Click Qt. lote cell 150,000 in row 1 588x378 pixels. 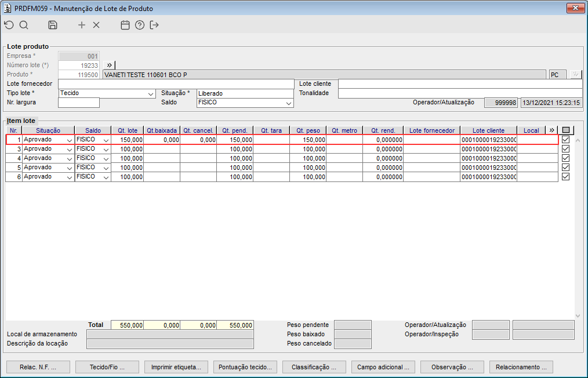click(128, 140)
